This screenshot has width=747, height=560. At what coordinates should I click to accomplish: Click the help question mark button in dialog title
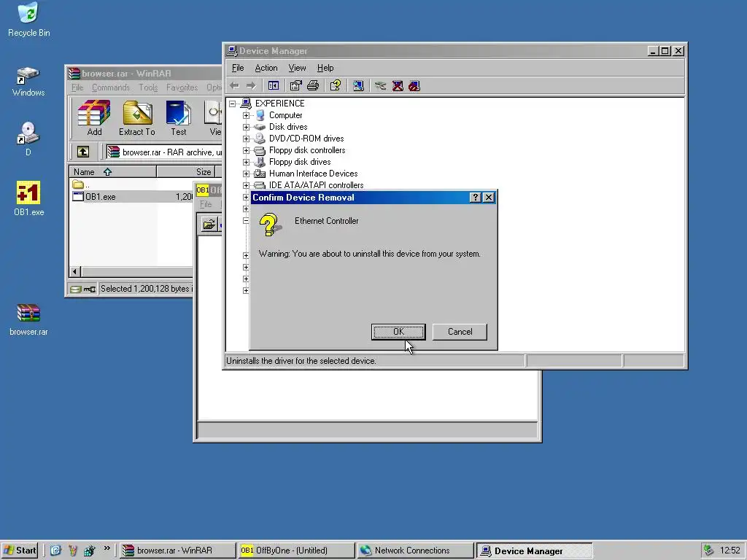click(475, 198)
